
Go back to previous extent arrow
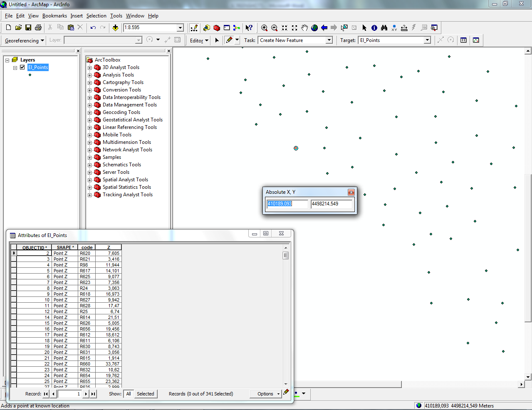coord(324,28)
